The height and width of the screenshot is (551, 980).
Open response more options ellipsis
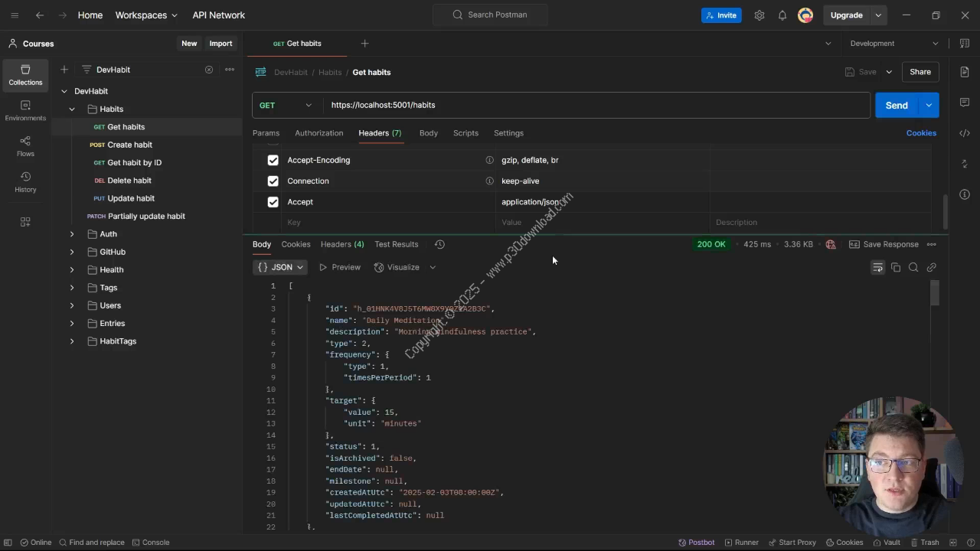pos(932,244)
